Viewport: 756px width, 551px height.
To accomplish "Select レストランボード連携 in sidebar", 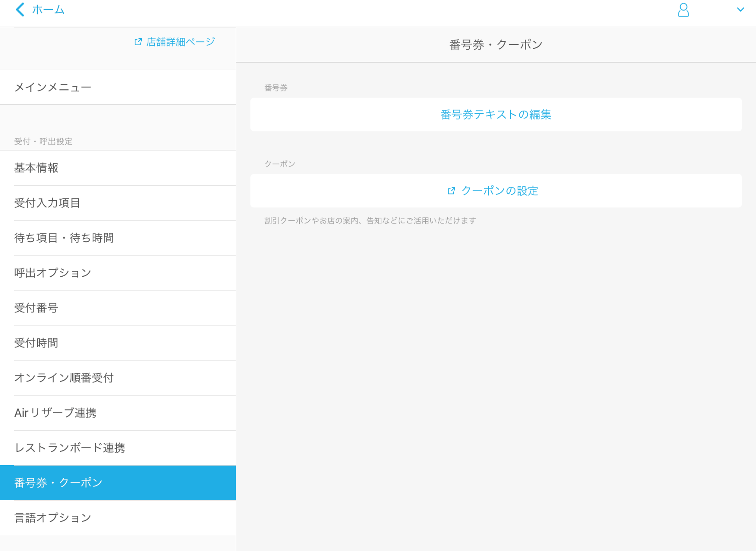I will pyautogui.click(x=70, y=448).
